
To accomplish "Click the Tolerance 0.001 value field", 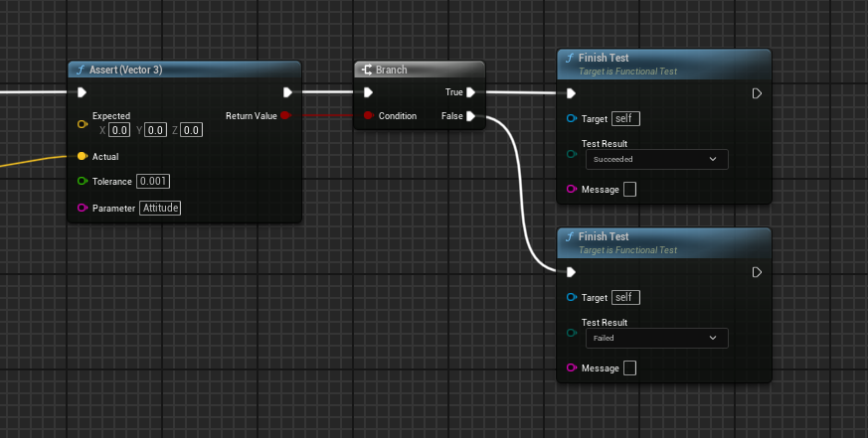I will [x=154, y=181].
